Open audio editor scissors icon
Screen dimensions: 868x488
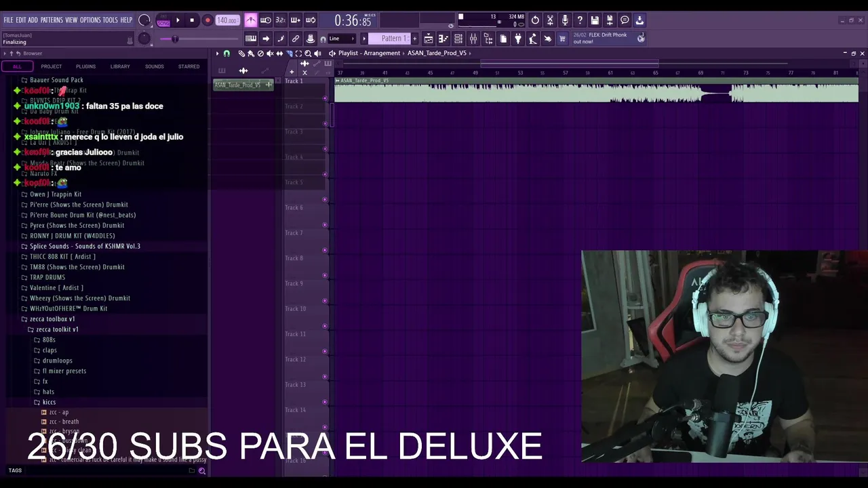tap(550, 20)
